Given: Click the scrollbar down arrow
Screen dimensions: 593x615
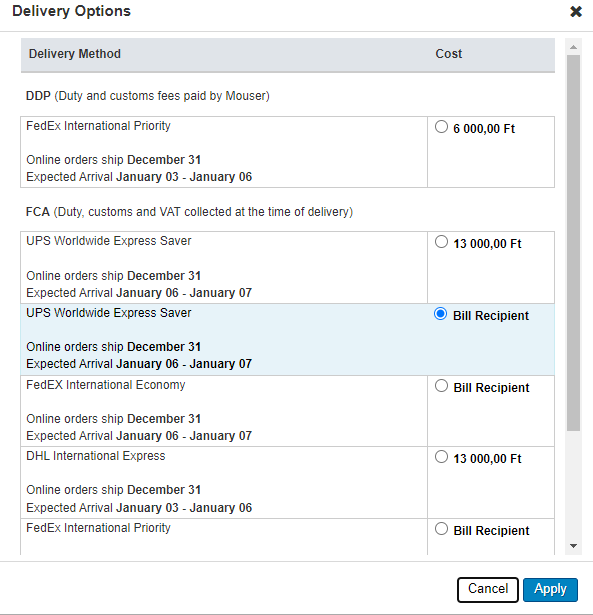Looking at the screenshot, I should pos(573,546).
